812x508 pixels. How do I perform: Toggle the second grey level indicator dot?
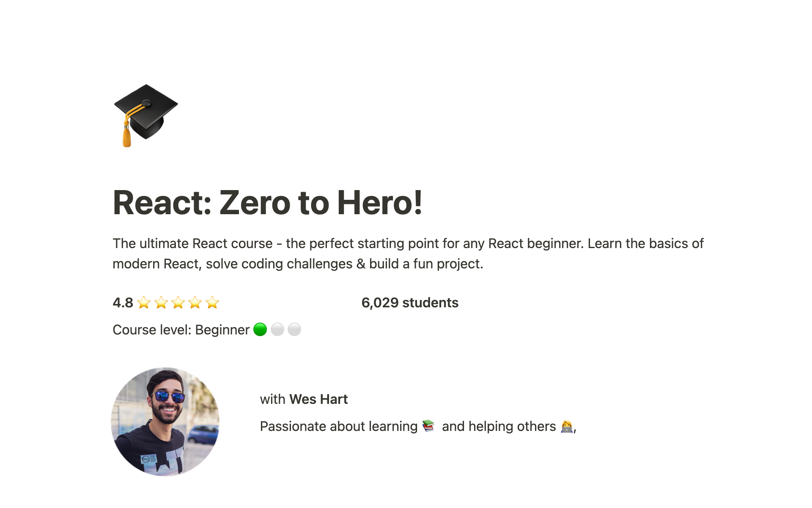click(x=295, y=329)
